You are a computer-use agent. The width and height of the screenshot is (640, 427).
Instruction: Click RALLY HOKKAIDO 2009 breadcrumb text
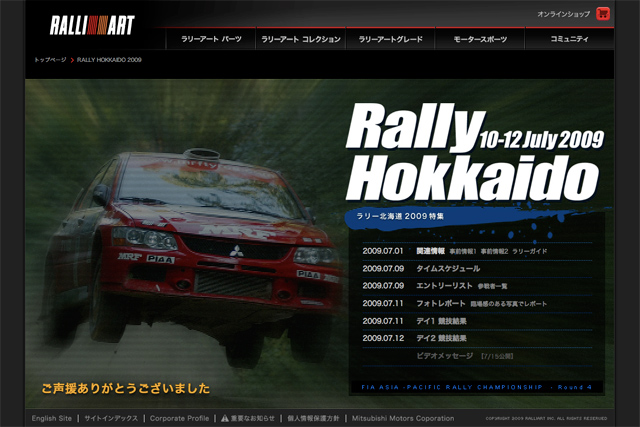click(x=109, y=60)
